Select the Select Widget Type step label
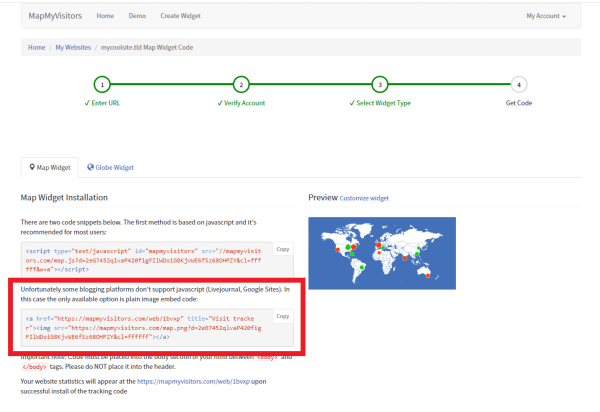The height and width of the screenshot is (412, 600). (380, 103)
